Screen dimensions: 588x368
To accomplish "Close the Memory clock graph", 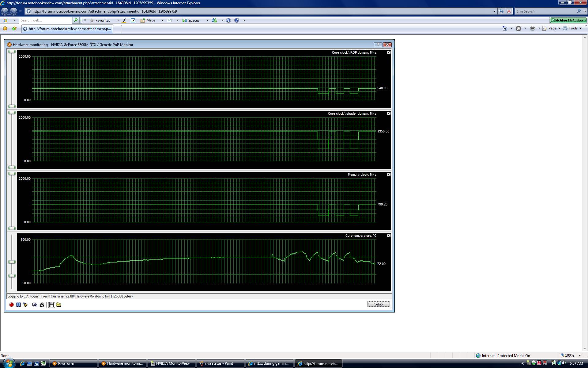I will click(389, 174).
